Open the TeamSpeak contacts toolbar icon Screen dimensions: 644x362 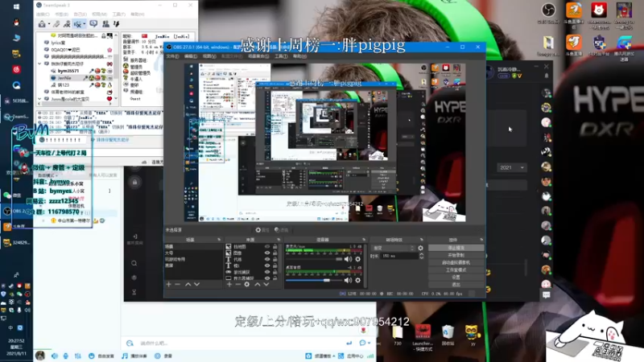click(105, 24)
